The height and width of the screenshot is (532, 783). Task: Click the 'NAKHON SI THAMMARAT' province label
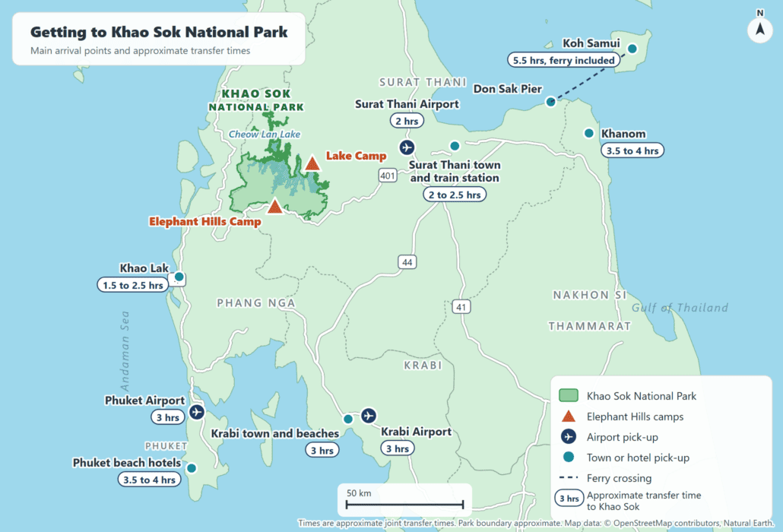589,310
